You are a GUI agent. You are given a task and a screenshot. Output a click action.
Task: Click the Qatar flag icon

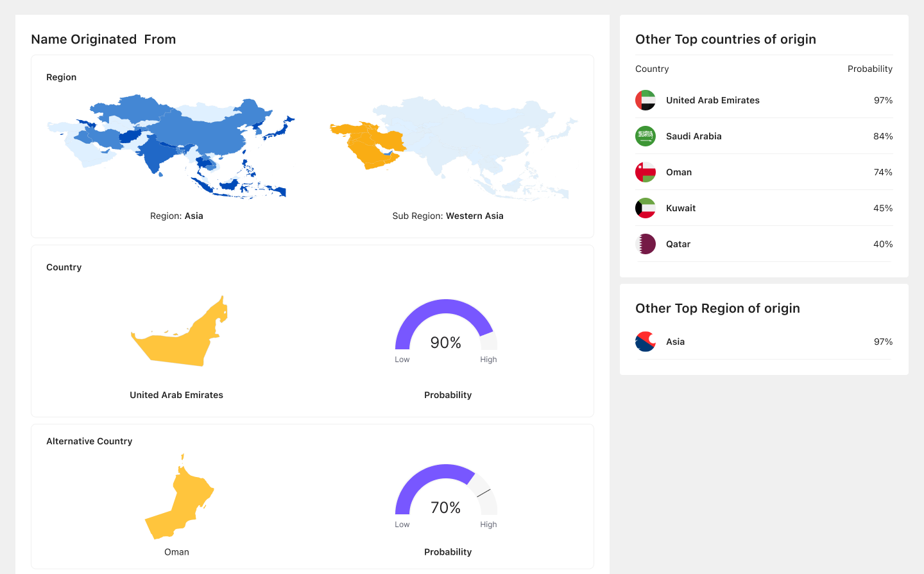coord(646,244)
